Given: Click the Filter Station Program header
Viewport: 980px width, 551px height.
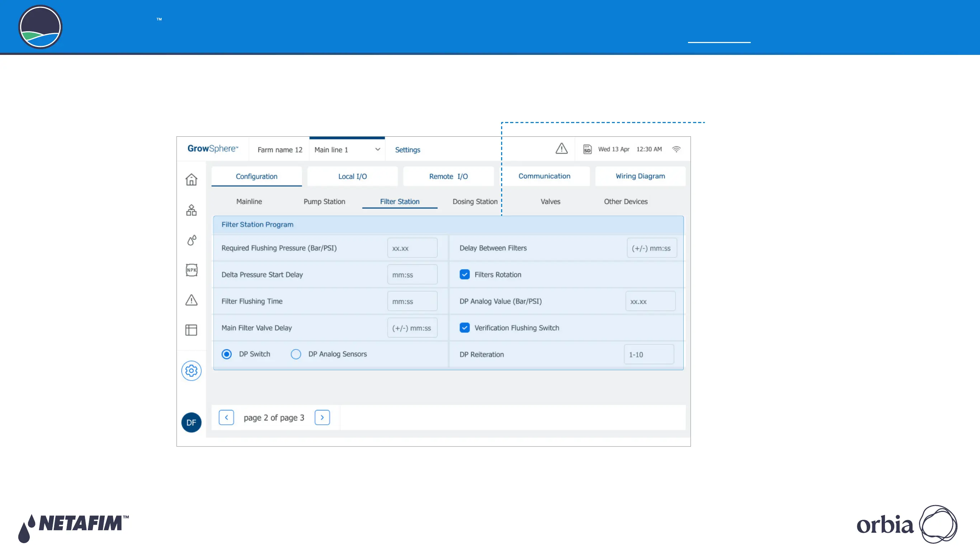Looking at the screenshot, I should [448, 225].
